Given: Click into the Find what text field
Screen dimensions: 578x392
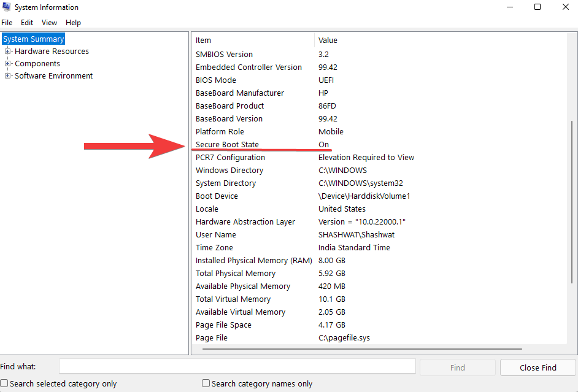Looking at the screenshot, I should click(237, 367).
